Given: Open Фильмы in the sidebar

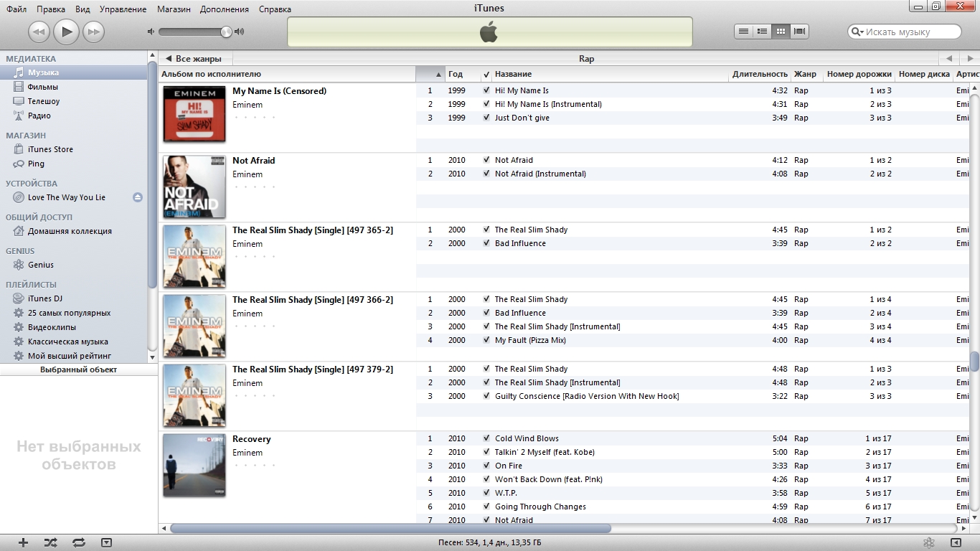Looking at the screenshot, I should click(74, 87).
